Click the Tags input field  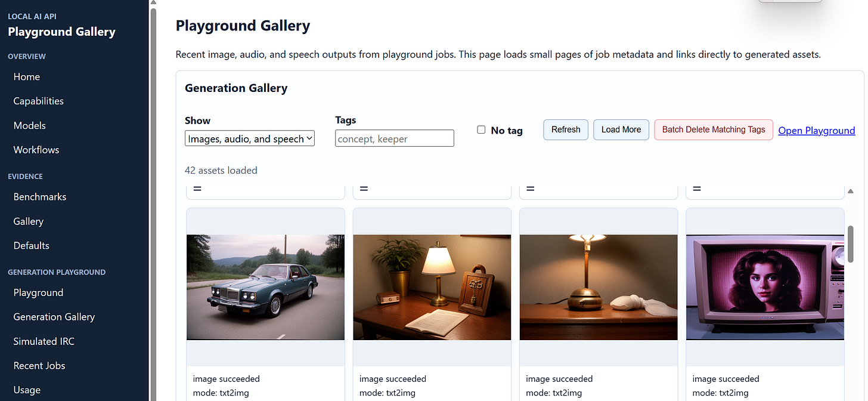(x=395, y=138)
